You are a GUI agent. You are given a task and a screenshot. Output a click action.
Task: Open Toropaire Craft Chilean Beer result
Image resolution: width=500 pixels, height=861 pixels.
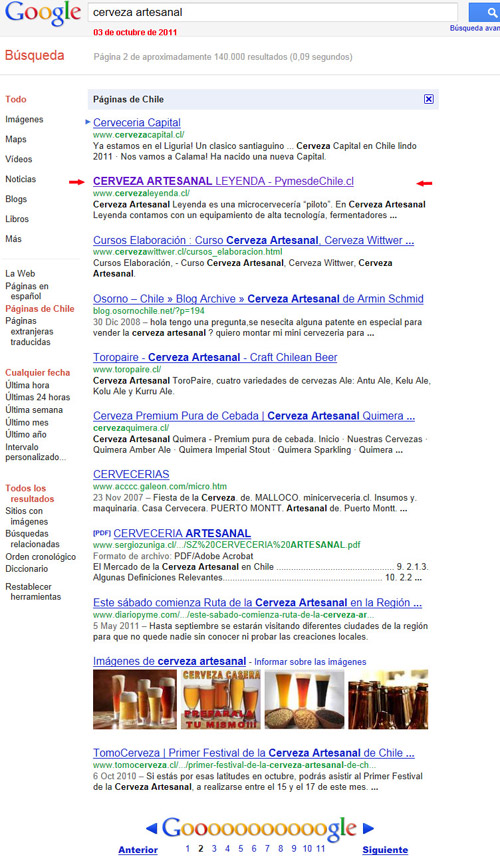click(x=215, y=357)
